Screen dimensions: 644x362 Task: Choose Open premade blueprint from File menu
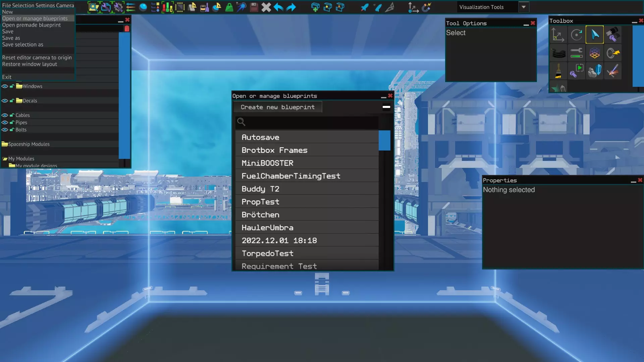(32, 25)
